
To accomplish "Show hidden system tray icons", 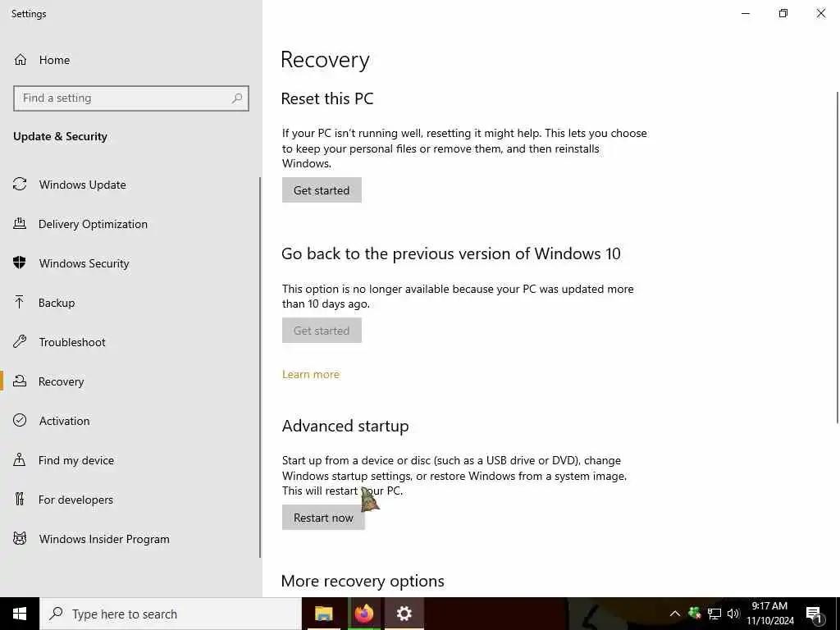I will pos(675,614).
